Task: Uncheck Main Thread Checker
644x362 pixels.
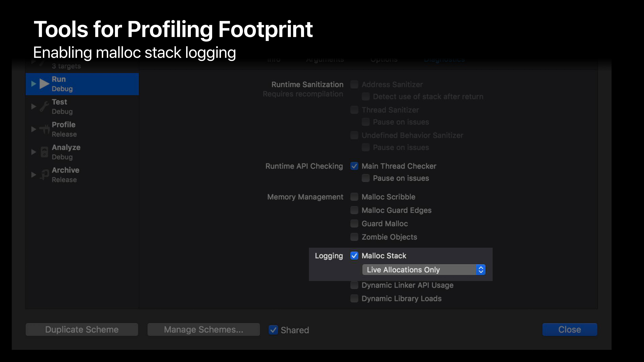Action: tap(354, 166)
